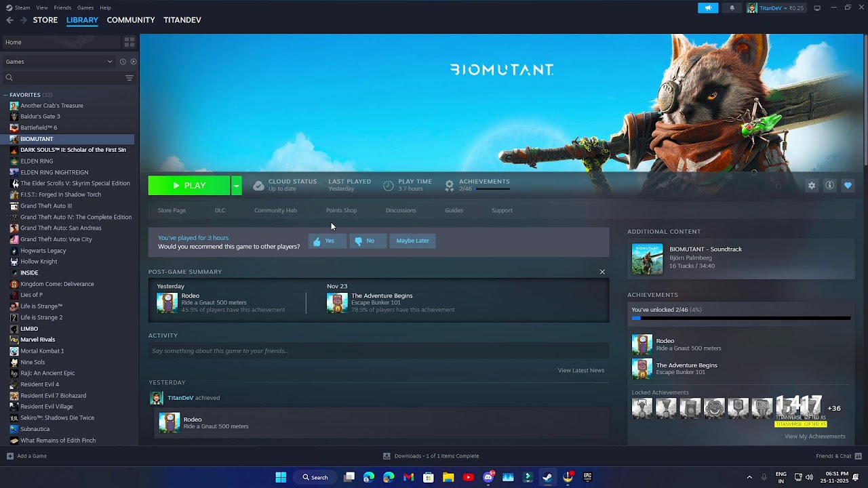Viewport: 868px width, 488px height.
Task: Choose No thumbs down for recommendation
Action: (368, 241)
